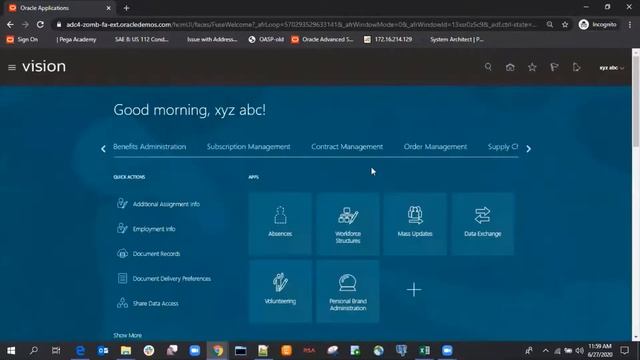Close the Oracle Applications tab

click(109, 8)
